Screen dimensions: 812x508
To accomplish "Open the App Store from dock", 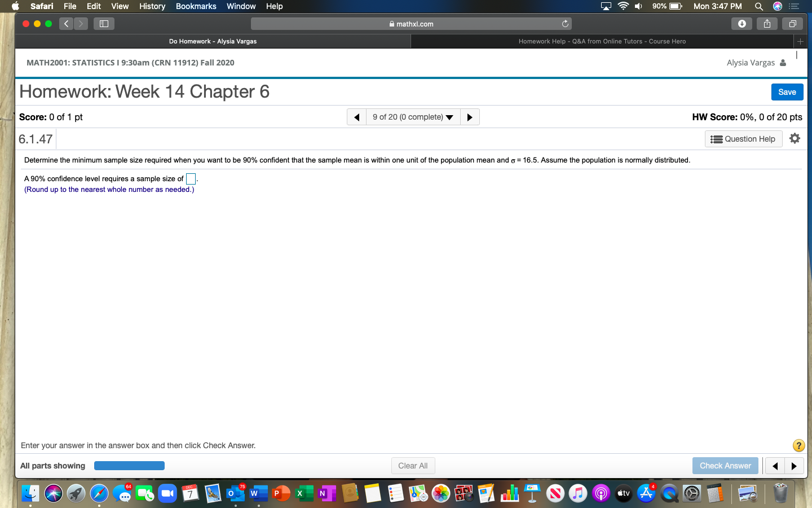I will click(x=646, y=493).
